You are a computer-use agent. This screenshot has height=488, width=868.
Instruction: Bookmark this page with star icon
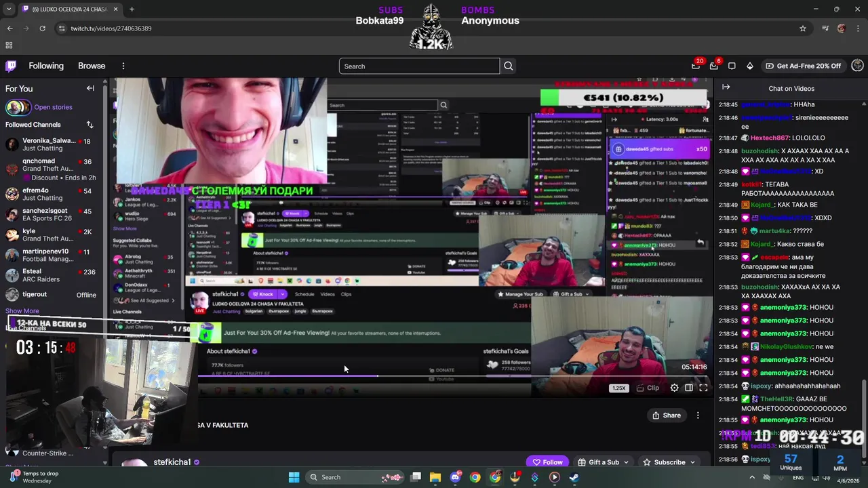pyautogui.click(x=803, y=28)
